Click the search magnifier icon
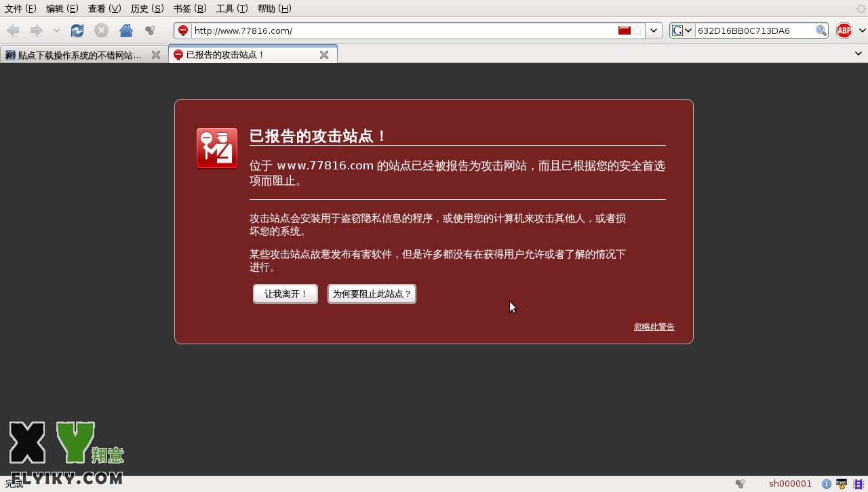Screen dimensions: 868x492 tap(821, 30)
